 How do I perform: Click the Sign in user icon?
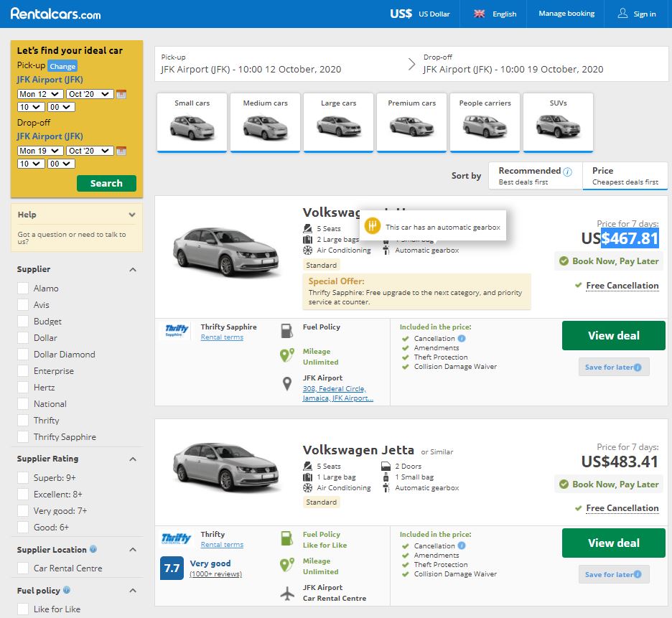[x=622, y=14]
